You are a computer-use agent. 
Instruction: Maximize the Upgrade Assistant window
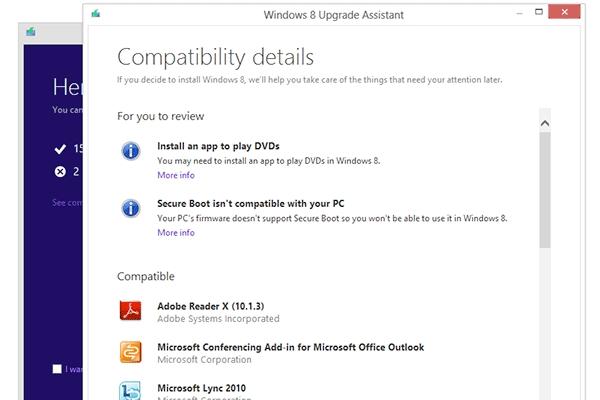[539, 12]
